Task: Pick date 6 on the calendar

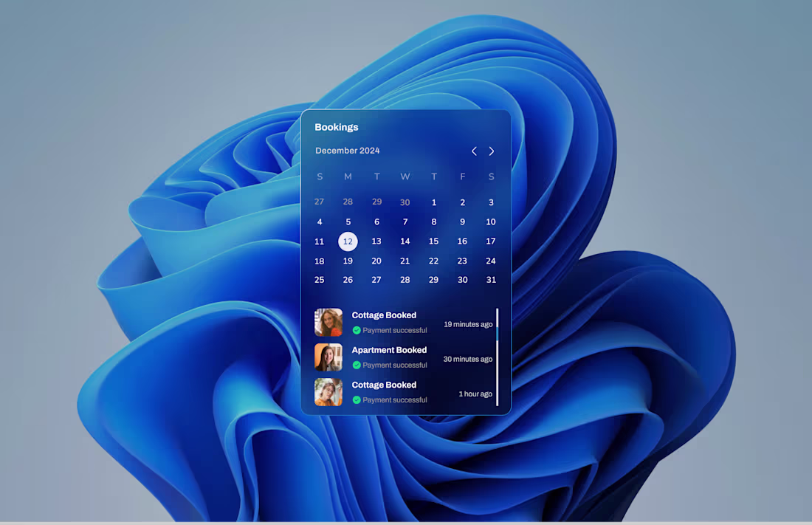Action: [376, 222]
